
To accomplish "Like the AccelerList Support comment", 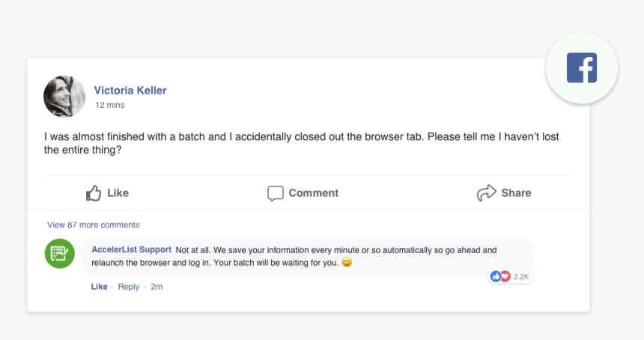I will coord(99,287).
